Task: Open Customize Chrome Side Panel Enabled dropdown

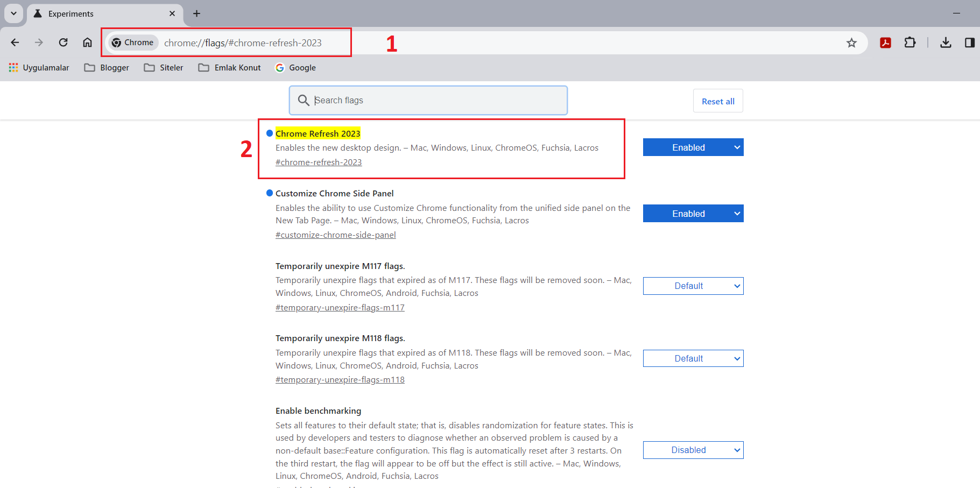Action: pyautogui.click(x=693, y=214)
